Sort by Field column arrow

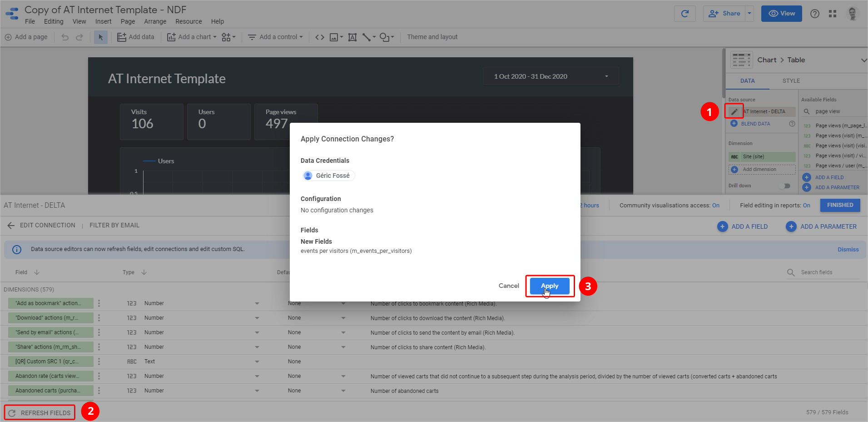pyautogui.click(x=37, y=272)
